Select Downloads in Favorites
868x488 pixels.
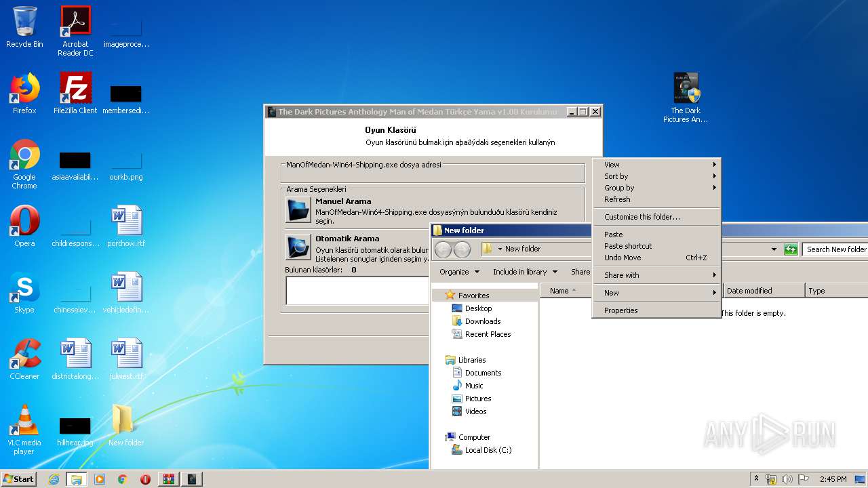(483, 321)
